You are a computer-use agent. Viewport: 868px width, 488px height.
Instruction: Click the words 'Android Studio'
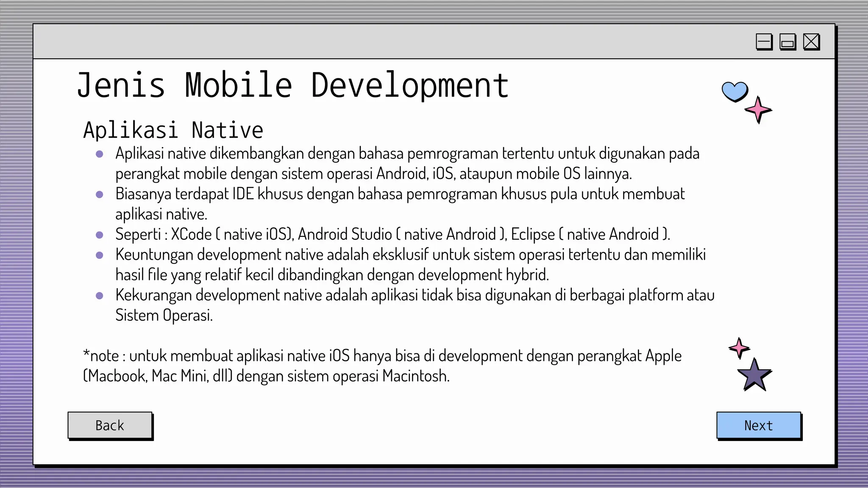345,234
